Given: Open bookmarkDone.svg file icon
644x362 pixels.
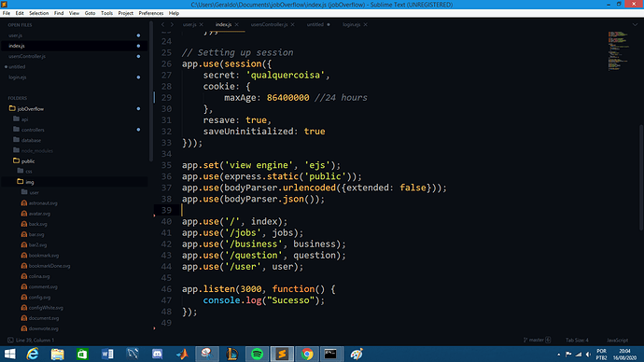Looking at the screenshot, I should 24,266.
